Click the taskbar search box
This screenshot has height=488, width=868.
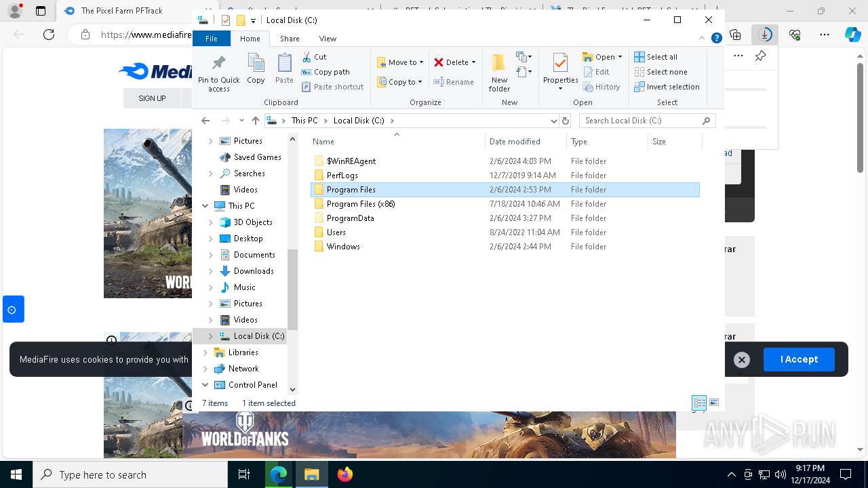pos(130,474)
